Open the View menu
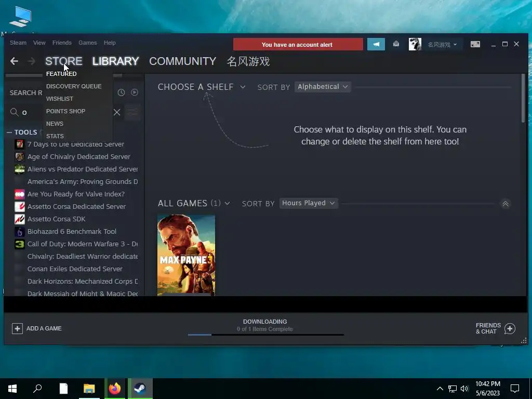This screenshot has height=399, width=532. tap(39, 43)
